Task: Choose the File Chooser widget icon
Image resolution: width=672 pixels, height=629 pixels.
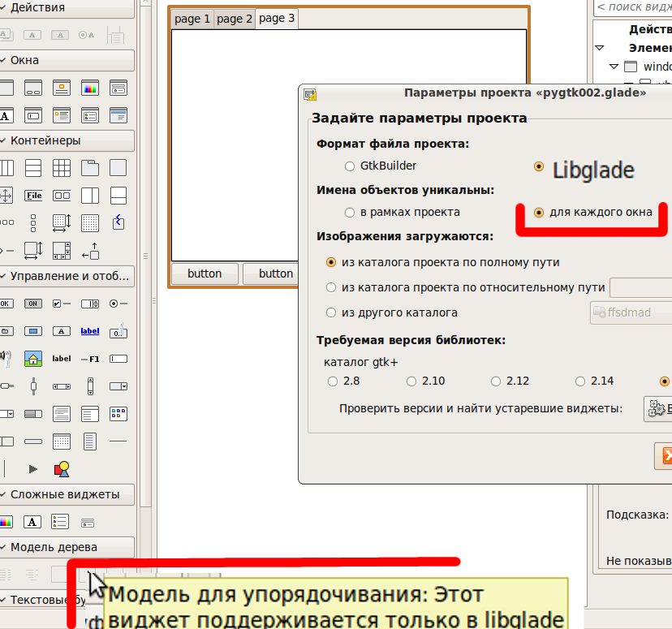Action: click(x=33, y=196)
